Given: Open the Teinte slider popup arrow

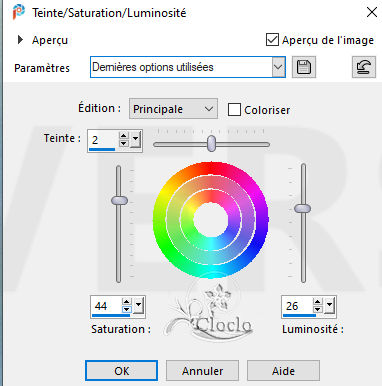Looking at the screenshot, I should [135, 140].
